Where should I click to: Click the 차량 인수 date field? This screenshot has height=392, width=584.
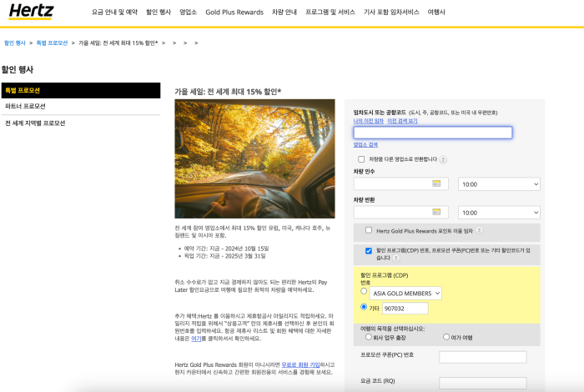tap(400, 183)
